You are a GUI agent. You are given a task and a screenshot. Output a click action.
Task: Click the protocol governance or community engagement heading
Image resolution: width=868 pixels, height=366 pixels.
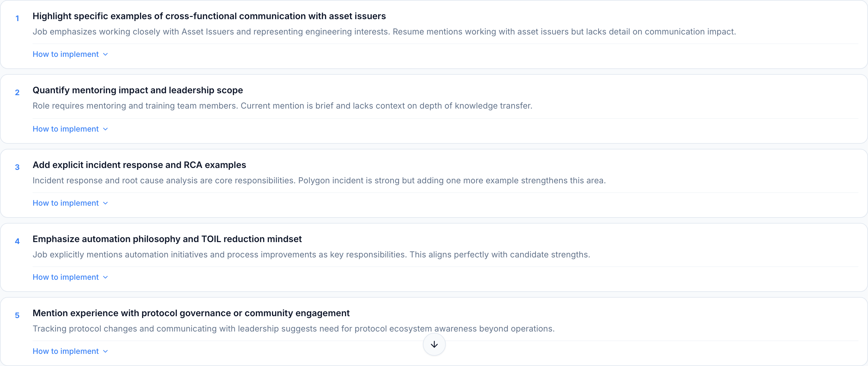(191, 313)
